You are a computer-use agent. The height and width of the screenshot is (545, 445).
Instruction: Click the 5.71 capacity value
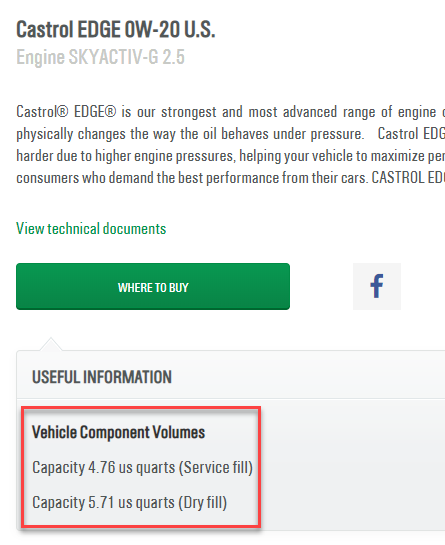(x=101, y=503)
